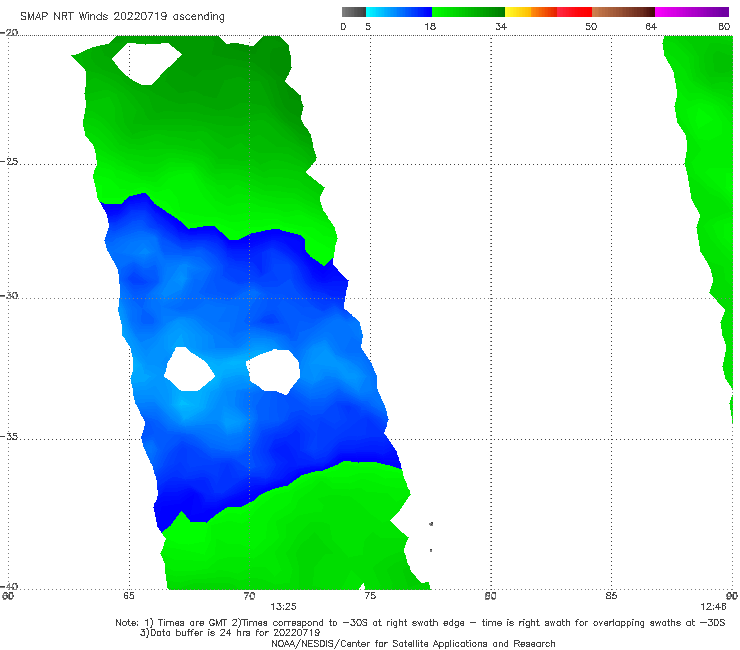740x650 pixels.
Task: Click the gray 0–5 segment of the color bar
Action: (x=353, y=12)
